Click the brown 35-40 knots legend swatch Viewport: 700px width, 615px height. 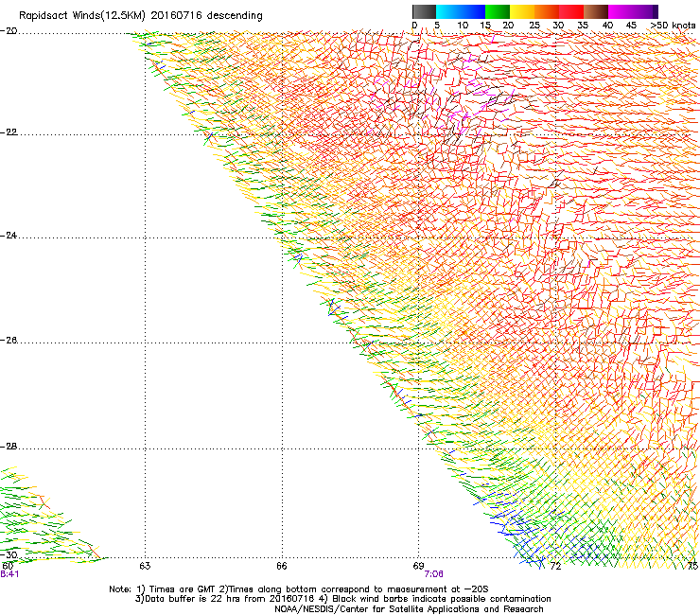coord(596,11)
